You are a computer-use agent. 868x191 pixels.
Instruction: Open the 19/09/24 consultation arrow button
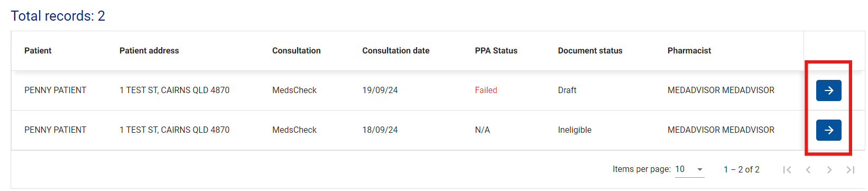(x=828, y=90)
